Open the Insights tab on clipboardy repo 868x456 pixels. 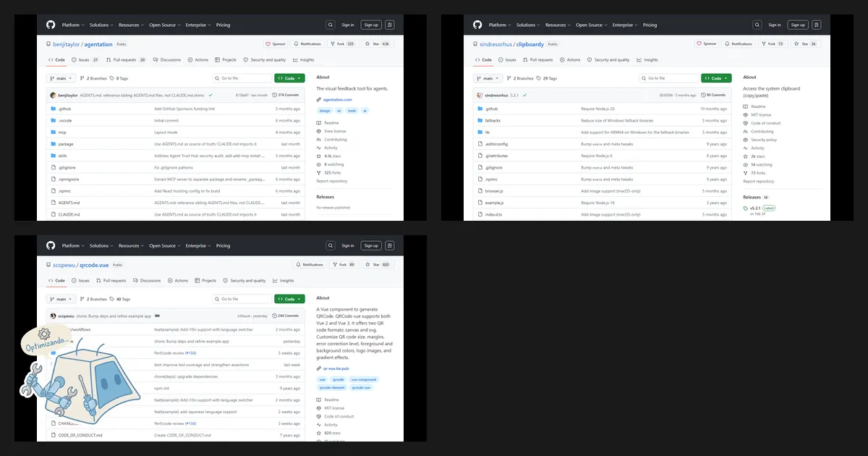[647, 60]
